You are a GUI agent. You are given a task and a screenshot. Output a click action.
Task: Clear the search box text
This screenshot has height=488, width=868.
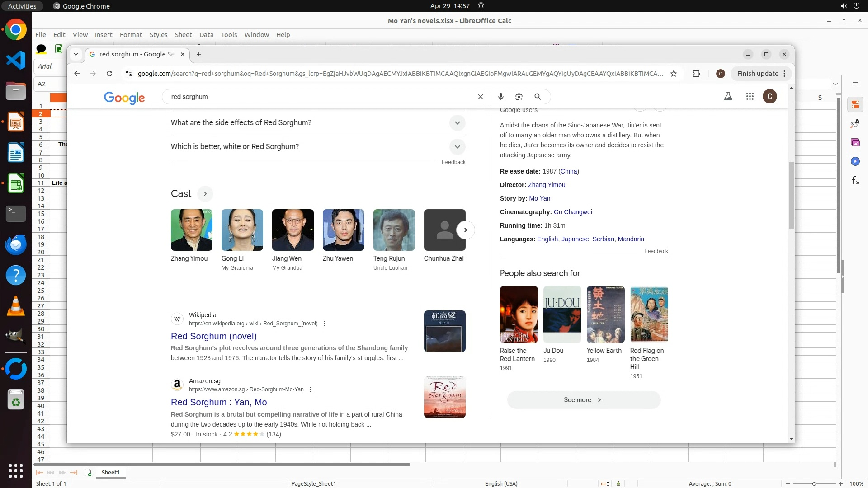click(x=481, y=97)
